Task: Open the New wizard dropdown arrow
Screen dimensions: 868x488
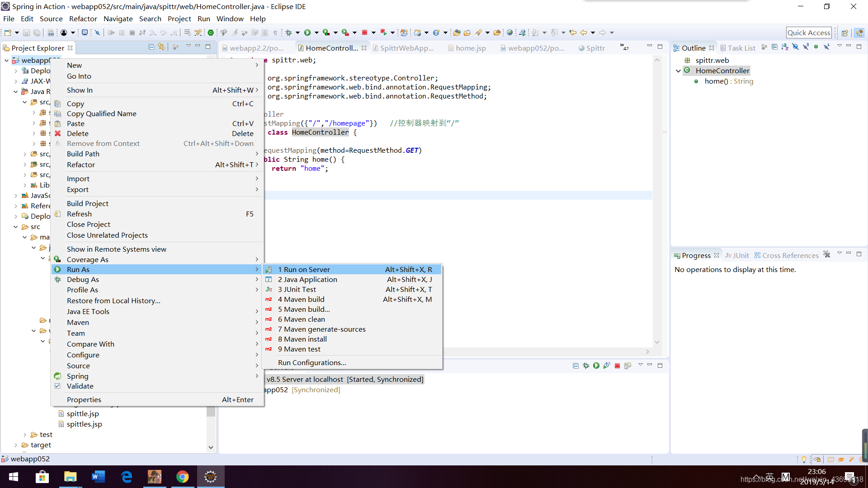Action: click(17, 33)
